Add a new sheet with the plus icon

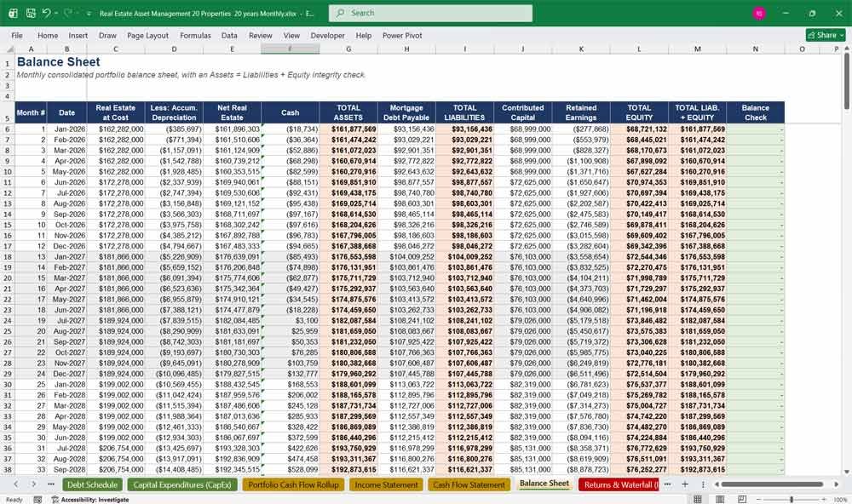pos(685,484)
